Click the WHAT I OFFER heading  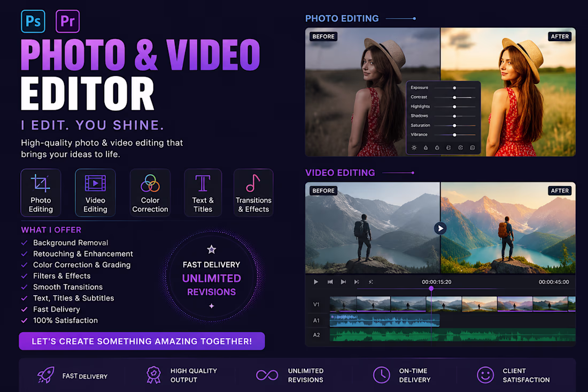point(51,230)
